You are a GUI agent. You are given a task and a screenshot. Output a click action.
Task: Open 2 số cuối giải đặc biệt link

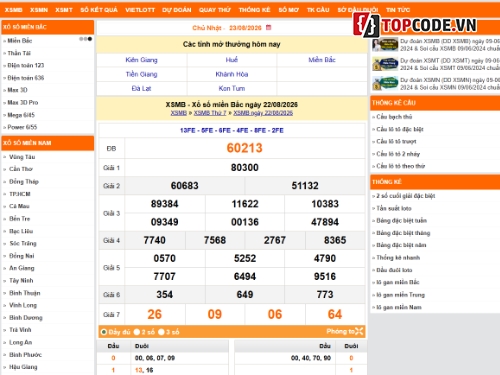[406, 196]
